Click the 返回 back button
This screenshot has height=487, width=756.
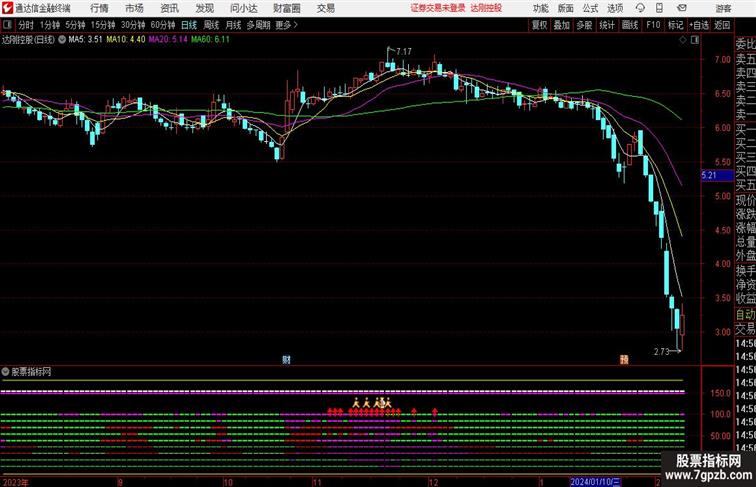(x=722, y=25)
